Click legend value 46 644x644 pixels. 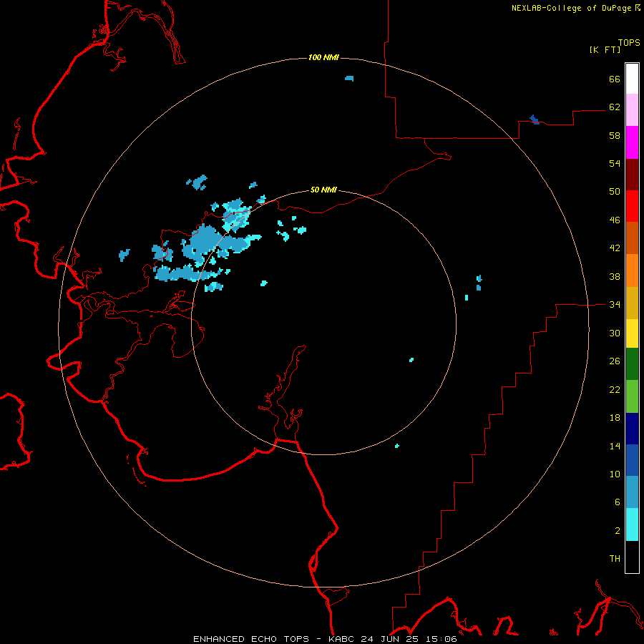click(615, 220)
